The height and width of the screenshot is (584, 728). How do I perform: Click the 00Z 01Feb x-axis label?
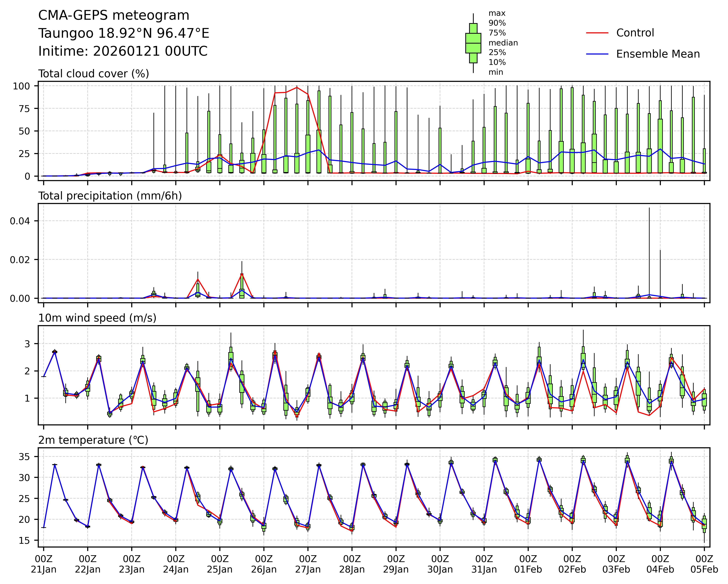tap(528, 564)
